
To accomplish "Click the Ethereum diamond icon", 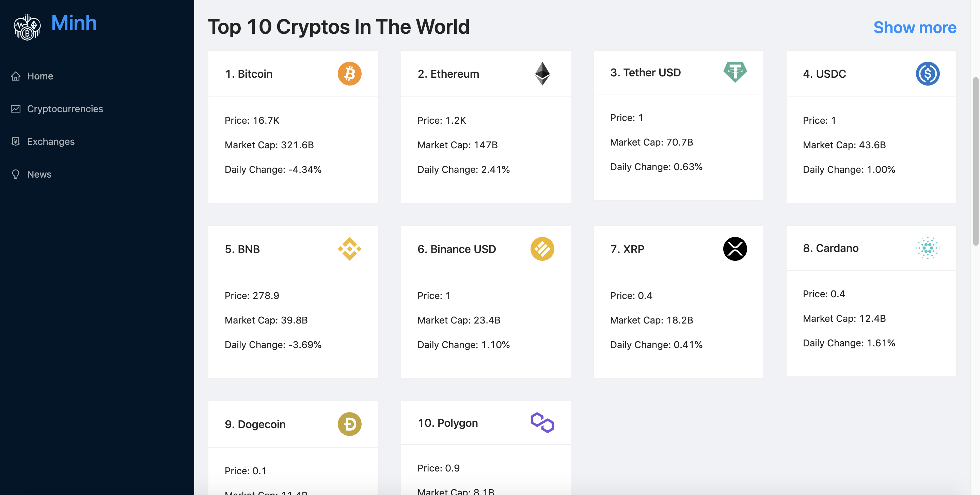I will tap(543, 74).
